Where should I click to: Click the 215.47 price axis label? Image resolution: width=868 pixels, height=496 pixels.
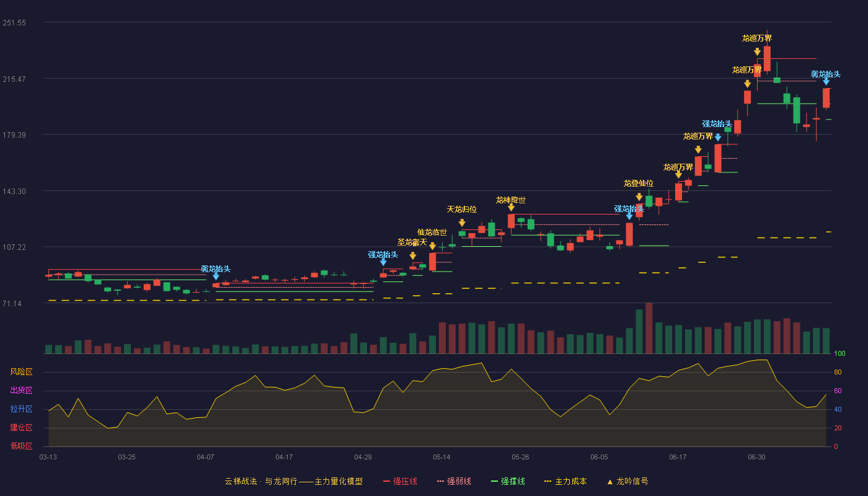tap(14, 79)
